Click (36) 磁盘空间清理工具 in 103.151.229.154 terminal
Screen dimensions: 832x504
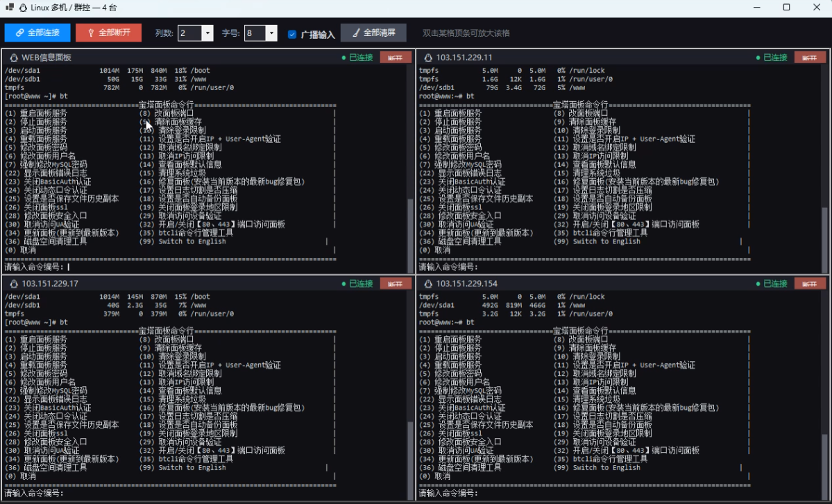point(460,467)
